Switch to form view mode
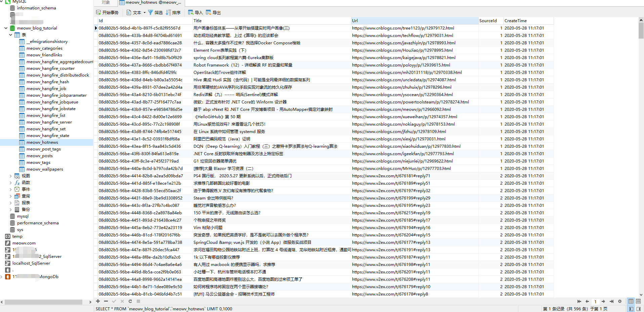This screenshot has height=312, width=644. click(x=638, y=301)
